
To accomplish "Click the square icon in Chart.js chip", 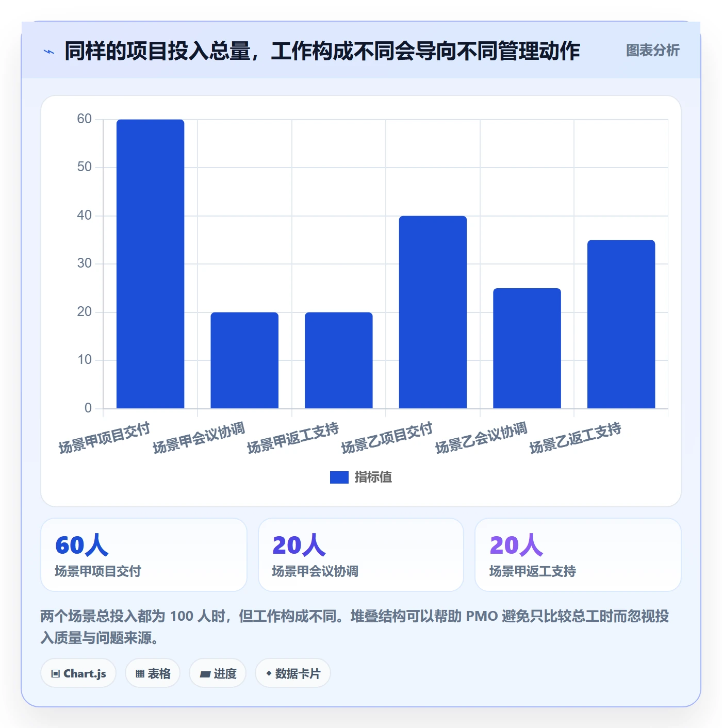I will (x=56, y=674).
